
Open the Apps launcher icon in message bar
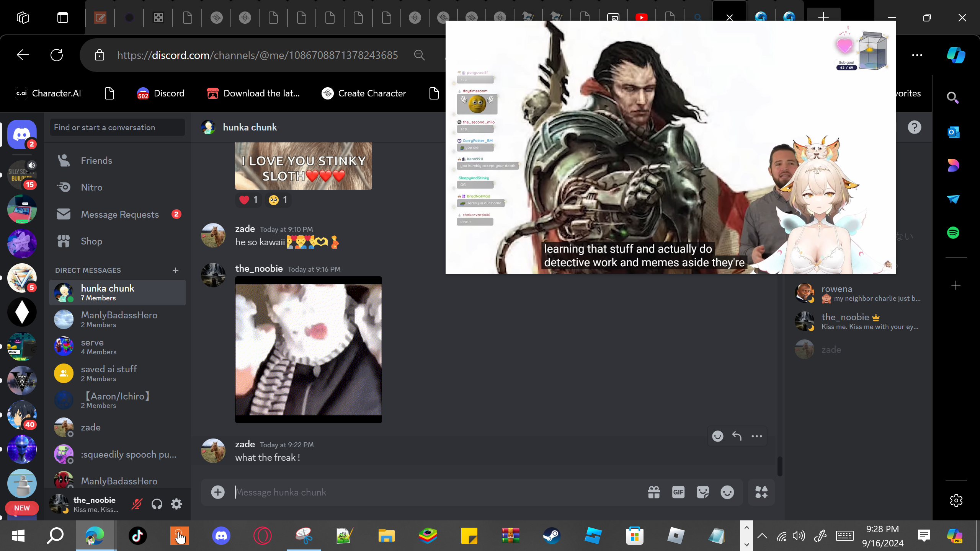(x=761, y=492)
